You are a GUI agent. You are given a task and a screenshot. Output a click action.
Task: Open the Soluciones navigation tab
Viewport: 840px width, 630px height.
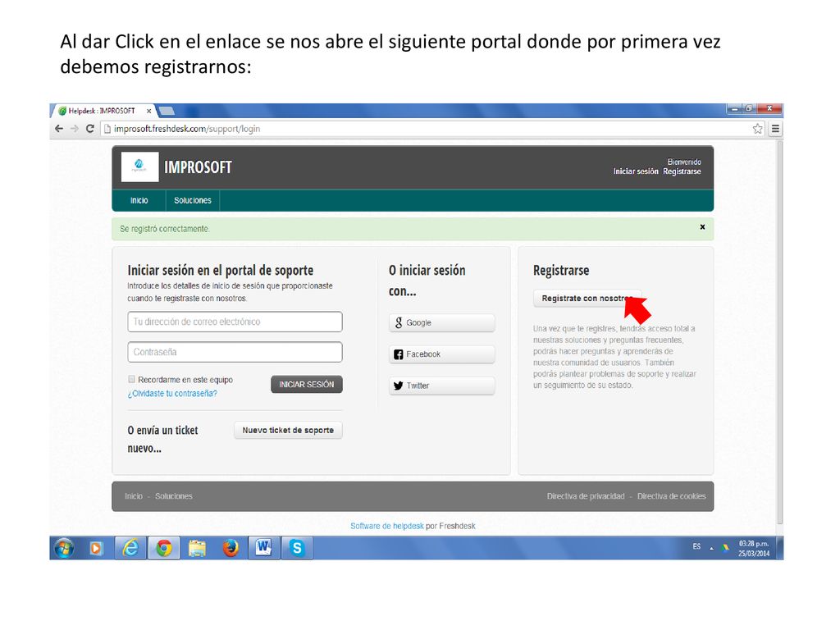click(192, 200)
